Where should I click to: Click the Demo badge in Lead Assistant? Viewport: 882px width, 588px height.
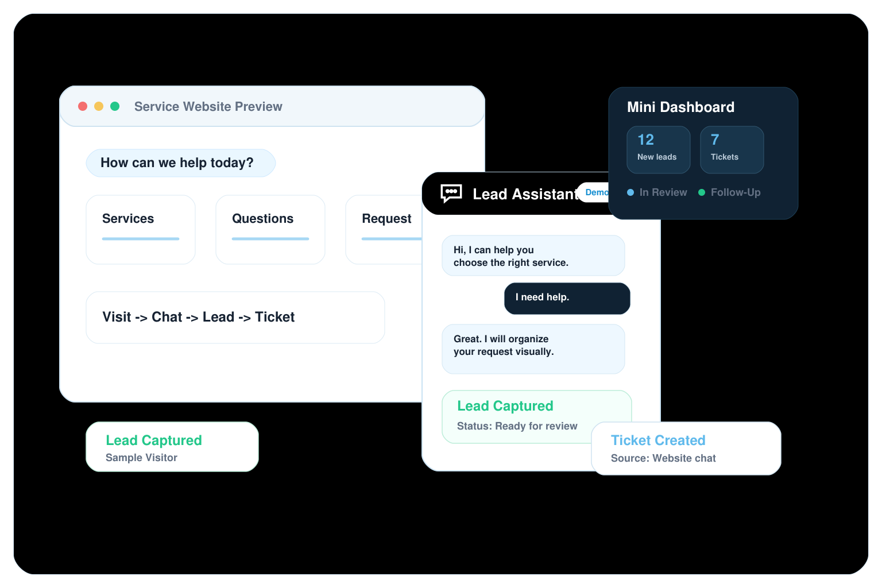[594, 192]
